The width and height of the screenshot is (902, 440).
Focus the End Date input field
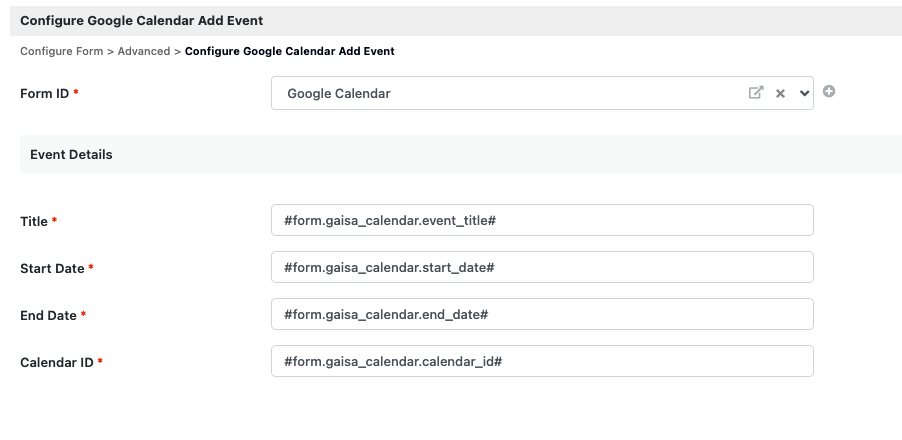click(542, 315)
